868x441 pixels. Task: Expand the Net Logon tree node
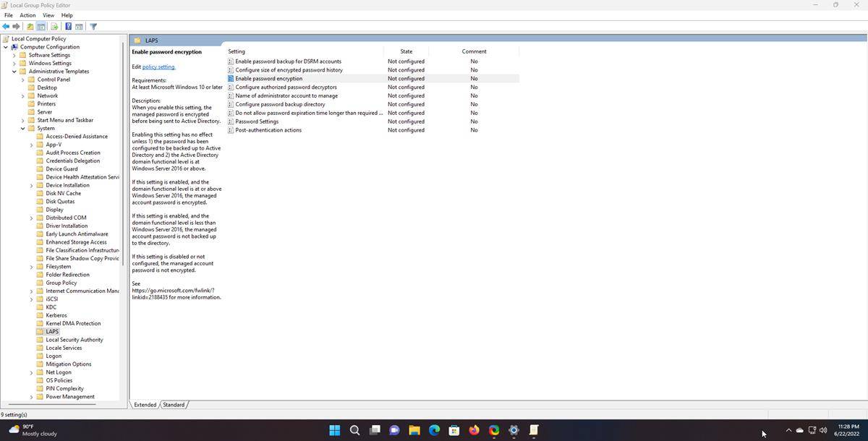coord(31,372)
